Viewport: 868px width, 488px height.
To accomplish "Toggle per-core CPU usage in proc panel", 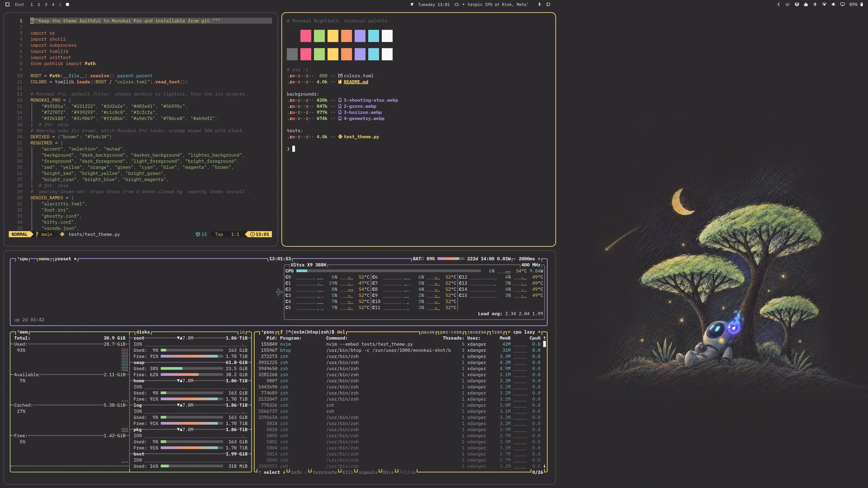I will (451, 332).
